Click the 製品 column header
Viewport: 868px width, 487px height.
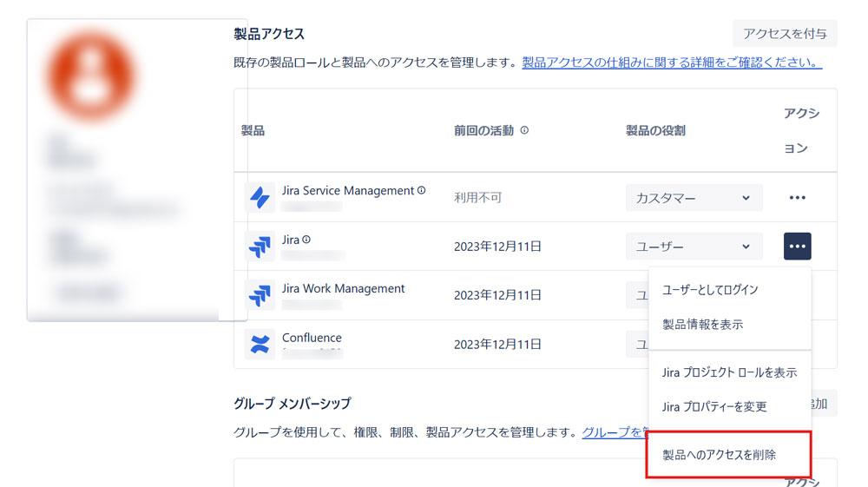point(253,130)
